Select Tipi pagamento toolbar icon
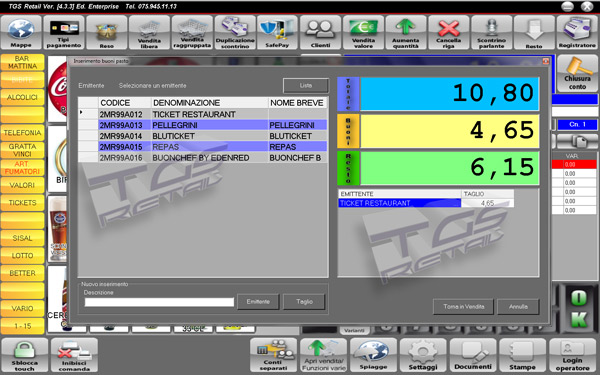Image resolution: width=600 pixels, height=375 pixels. [x=64, y=33]
